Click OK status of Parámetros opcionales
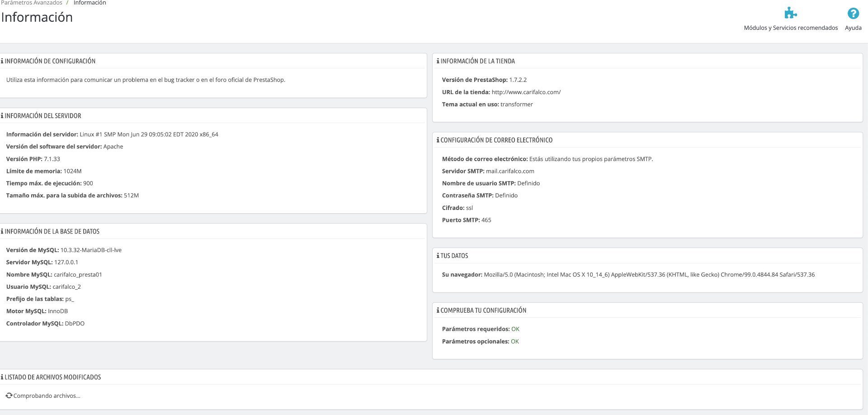The height and width of the screenshot is (415, 868). pyautogui.click(x=515, y=341)
